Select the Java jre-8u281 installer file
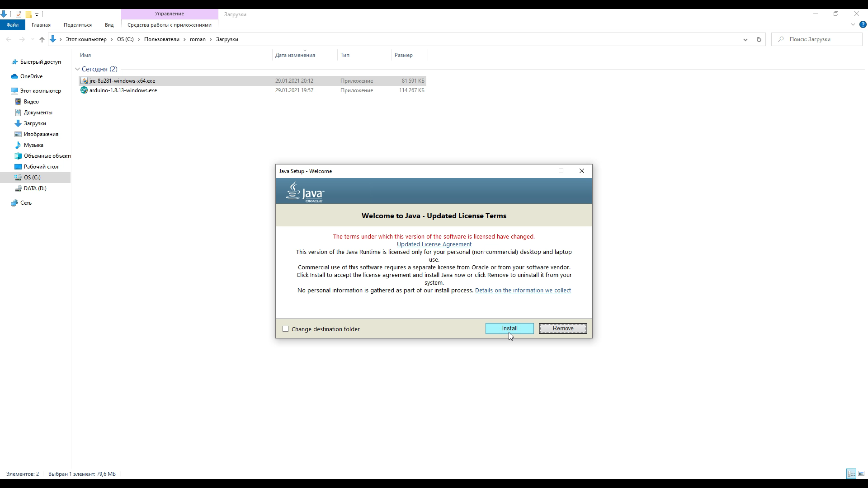The image size is (868, 488). (x=122, y=81)
